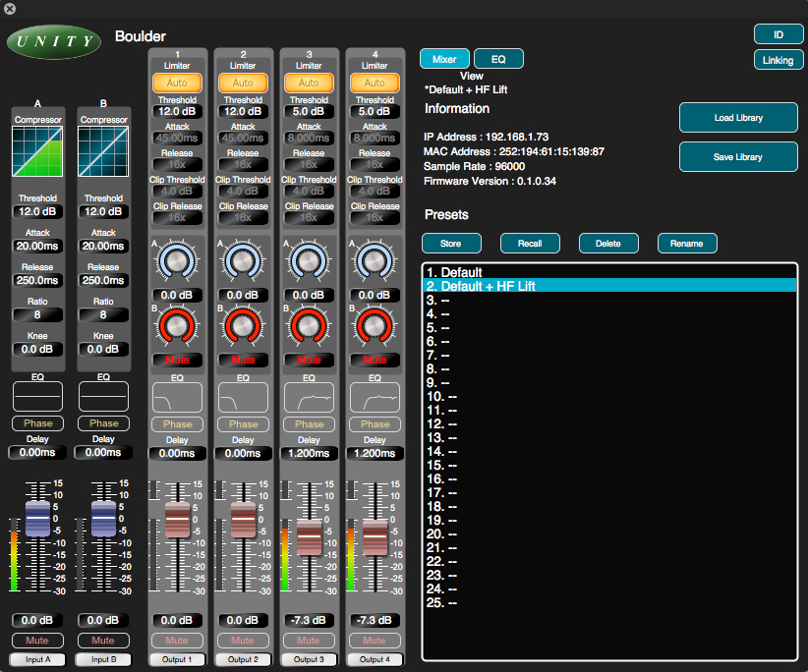Switch to the EQ view tab
The width and height of the screenshot is (808, 672).
click(x=498, y=58)
